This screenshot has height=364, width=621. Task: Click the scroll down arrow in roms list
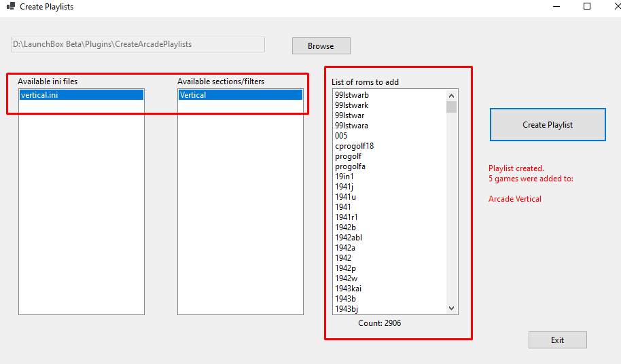tap(452, 308)
